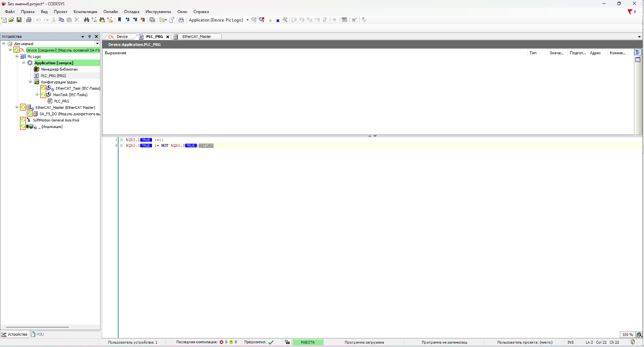Select PLC_PRG (PRG) in the device tree

[53, 76]
